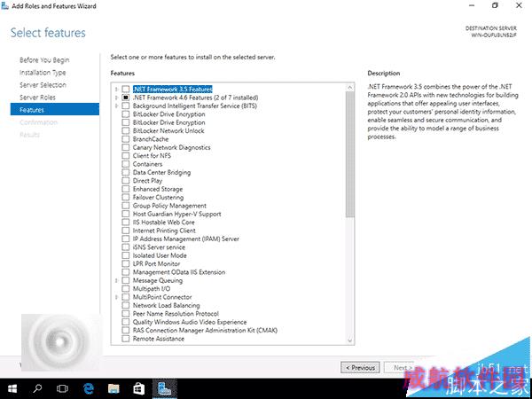
Task: Select Quality Windows Audio Video Experience
Action: point(190,322)
